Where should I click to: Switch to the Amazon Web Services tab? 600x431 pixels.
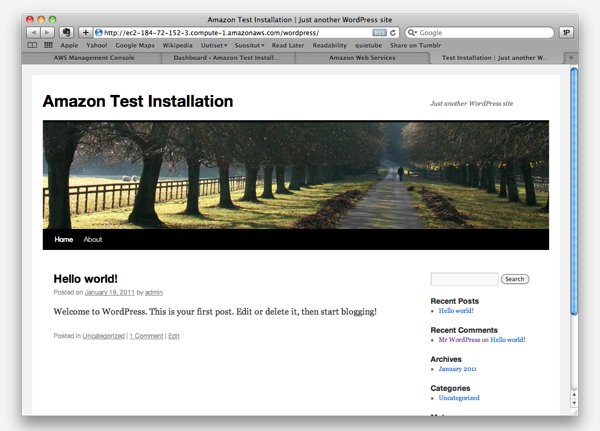pos(361,58)
